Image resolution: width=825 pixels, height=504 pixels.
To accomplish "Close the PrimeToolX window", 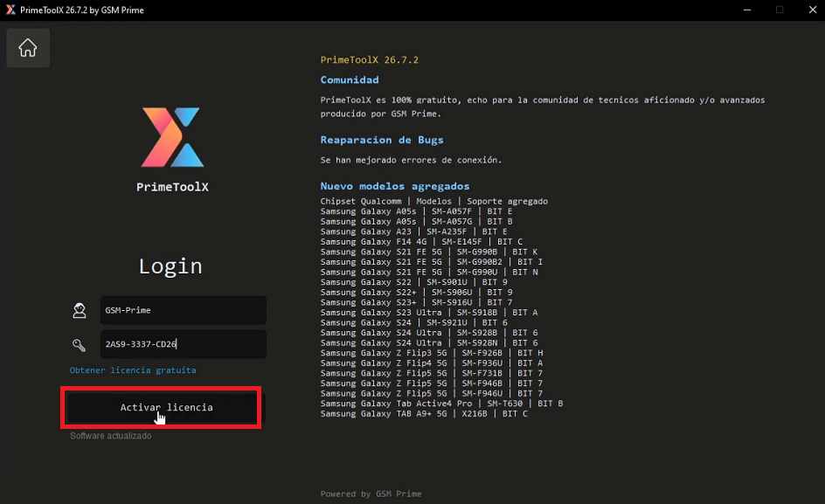I will click(x=813, y=10).
